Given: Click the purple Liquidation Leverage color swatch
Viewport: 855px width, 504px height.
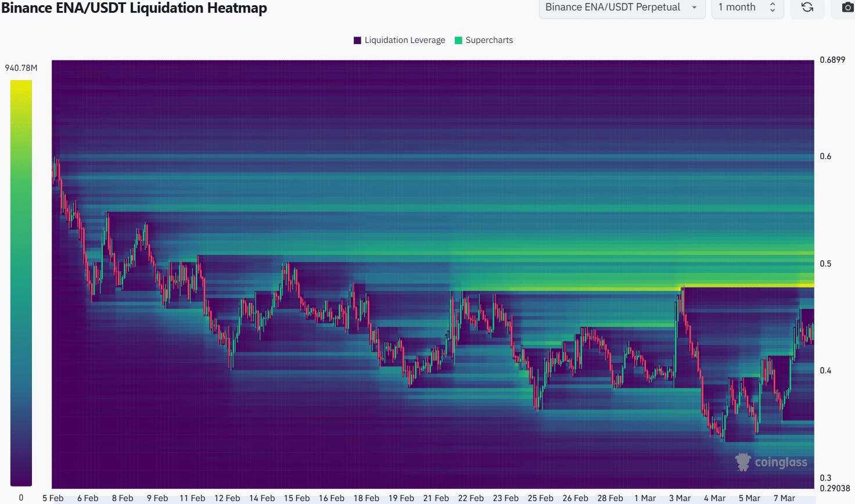Looking at the screenshot, I should coord(357,40).
